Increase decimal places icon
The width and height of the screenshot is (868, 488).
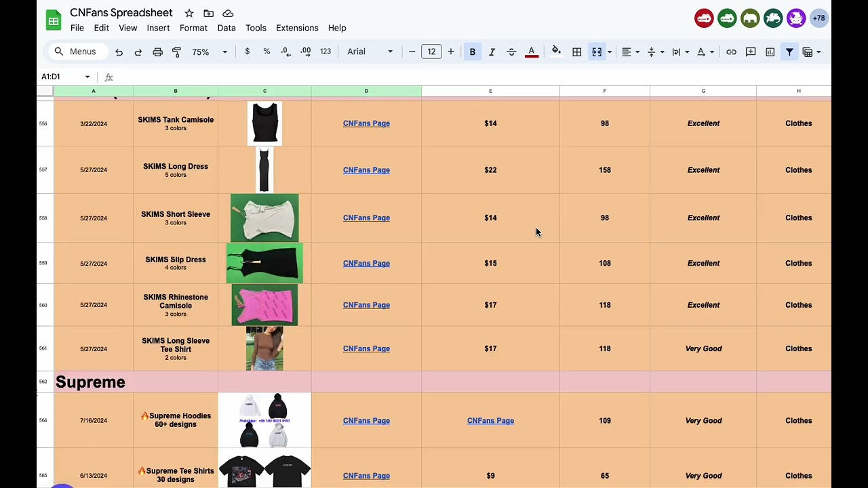pyautogui.click(x=306, y=52)
